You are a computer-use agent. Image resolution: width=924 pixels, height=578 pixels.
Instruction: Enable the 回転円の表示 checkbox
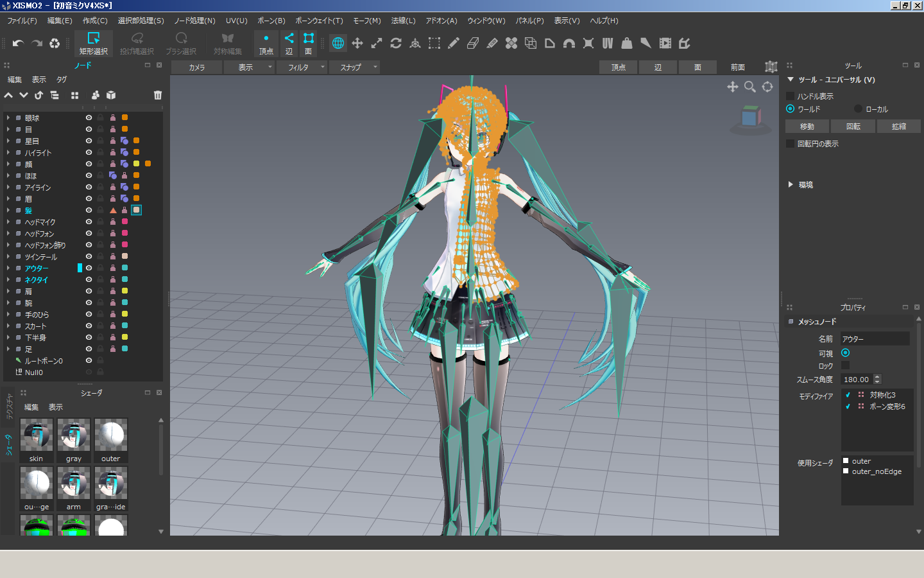(x=791, y=143)
